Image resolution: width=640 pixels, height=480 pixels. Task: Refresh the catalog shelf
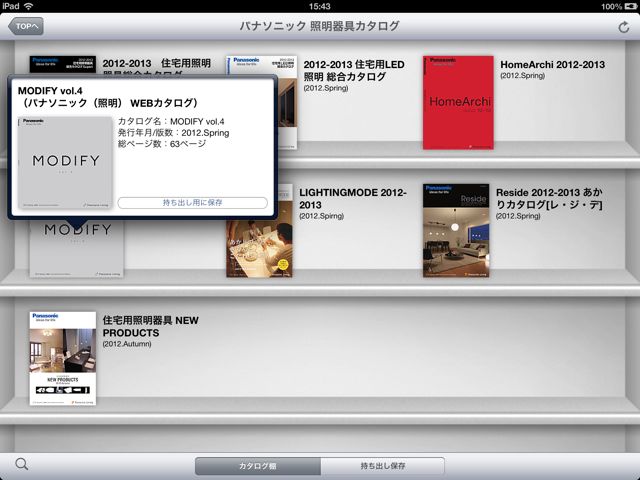tap(623, 27)
